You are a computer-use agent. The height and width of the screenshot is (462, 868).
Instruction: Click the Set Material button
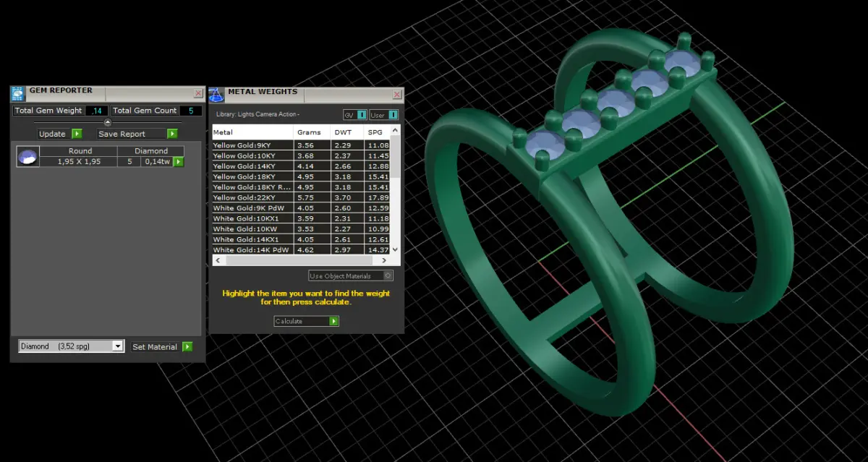click(x=155, y=347)
